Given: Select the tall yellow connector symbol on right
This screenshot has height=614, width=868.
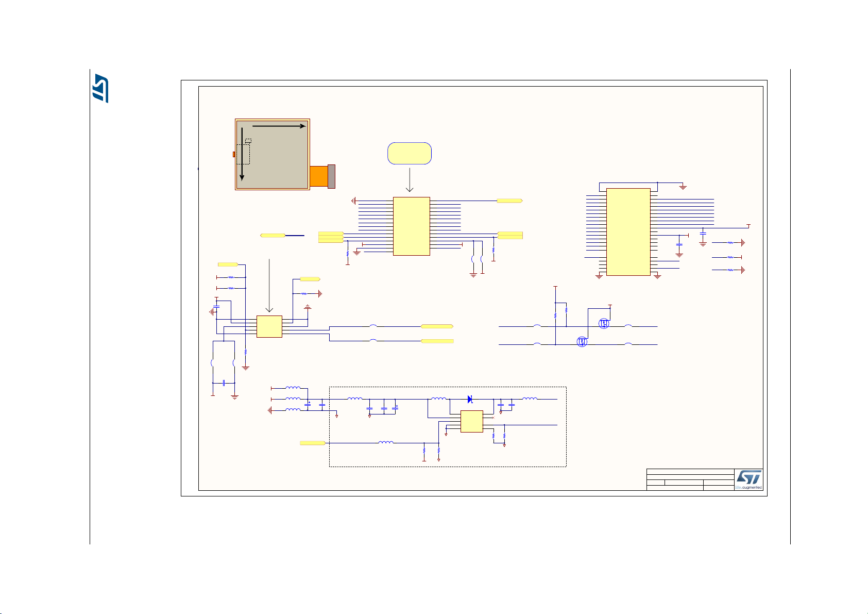Looking at the screenshot, I should (x=628, y=231).
